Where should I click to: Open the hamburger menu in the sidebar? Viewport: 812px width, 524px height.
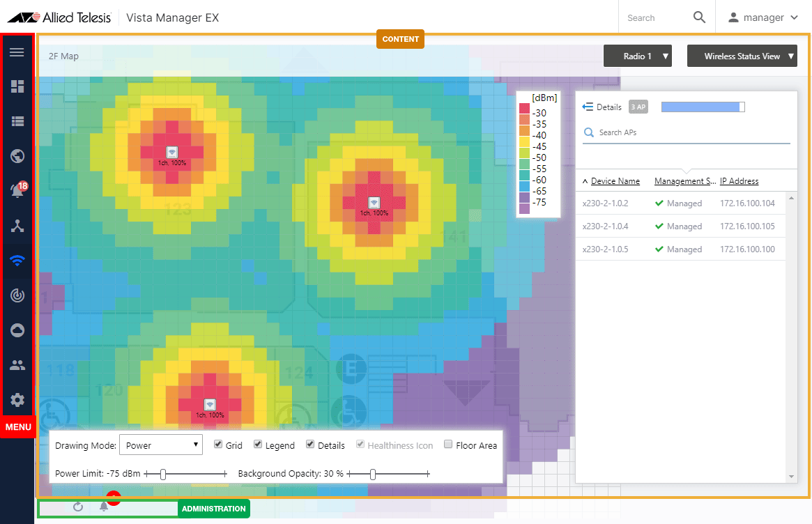tap(17, 52)
